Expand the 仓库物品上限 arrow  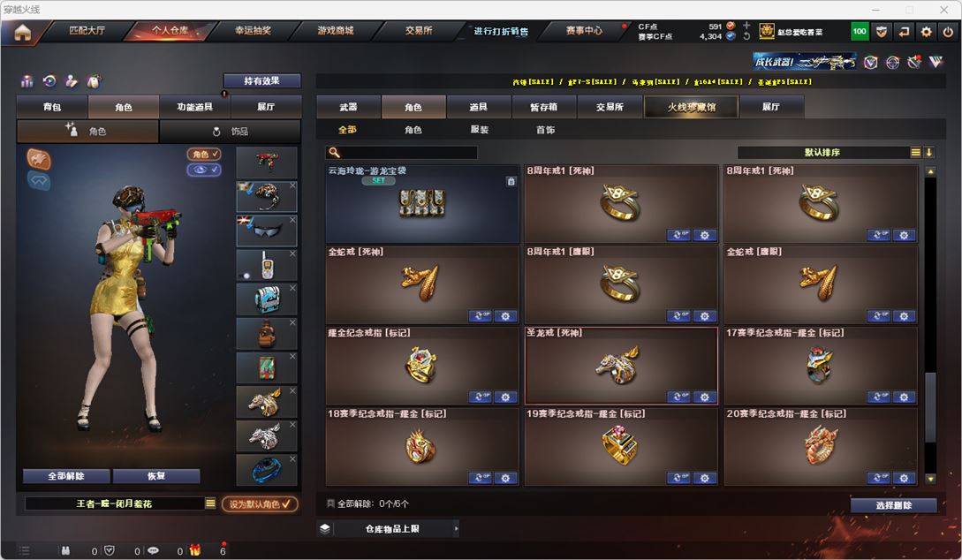pyautogui.click(x=456, y=528)
